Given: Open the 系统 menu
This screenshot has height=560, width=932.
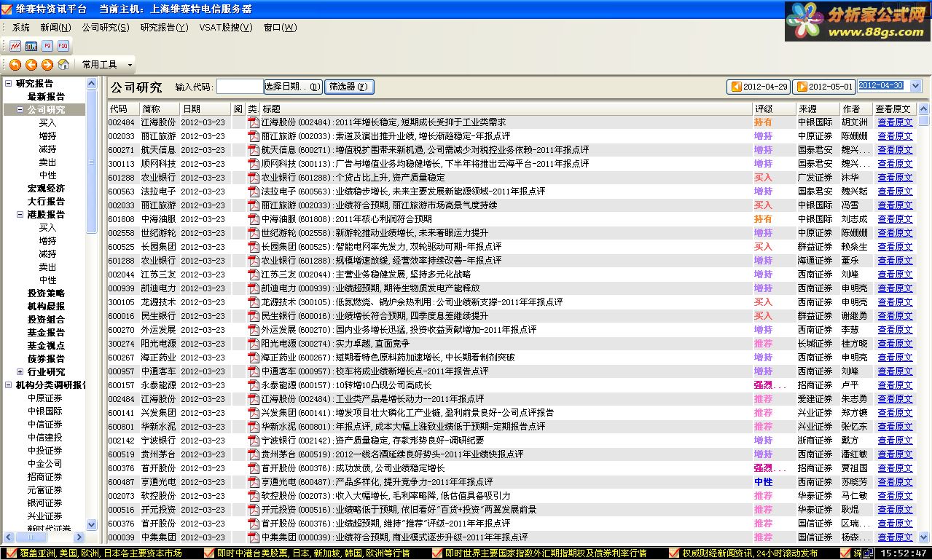Looking at the screenshot, I should [21, 28].
